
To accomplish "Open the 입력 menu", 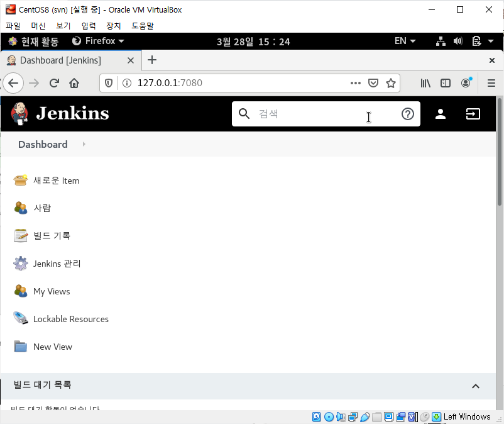I will (89, 26).
